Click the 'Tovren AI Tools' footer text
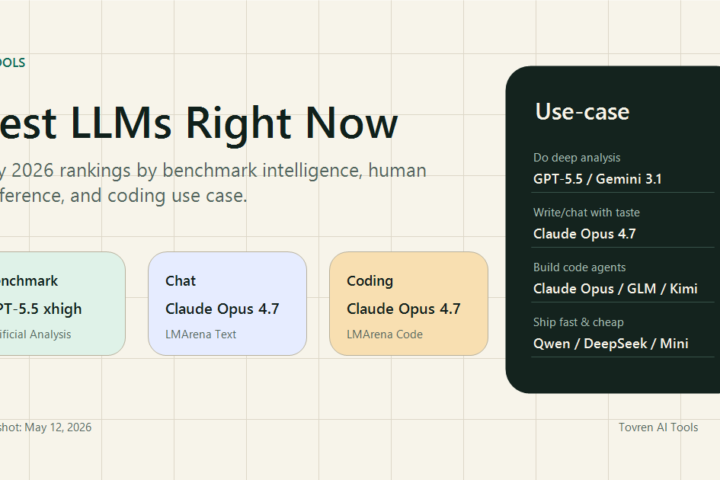720x480 pixels. coord(658,427)
